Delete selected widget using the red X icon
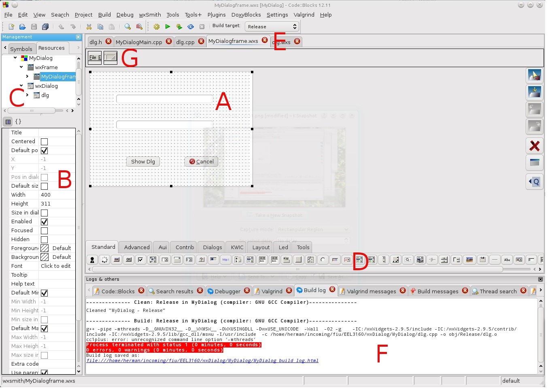550x392 pixels. pos(535,146)
